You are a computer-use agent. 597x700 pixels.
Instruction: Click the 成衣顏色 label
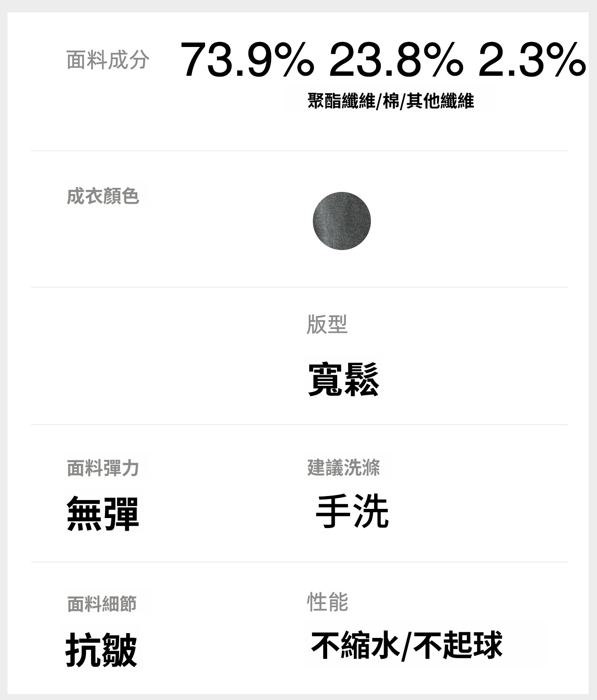point(103,196)
